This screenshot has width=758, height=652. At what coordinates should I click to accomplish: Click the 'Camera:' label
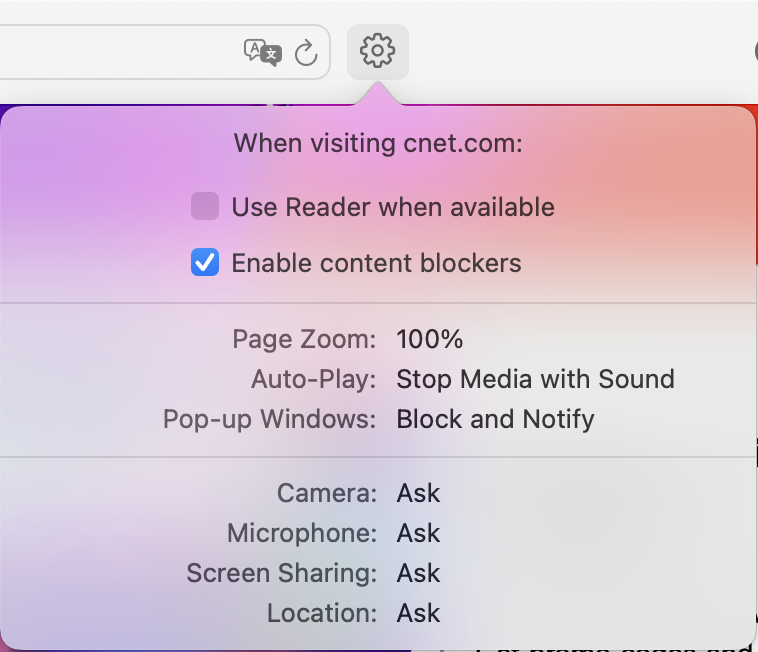click(x=327, y=493)
